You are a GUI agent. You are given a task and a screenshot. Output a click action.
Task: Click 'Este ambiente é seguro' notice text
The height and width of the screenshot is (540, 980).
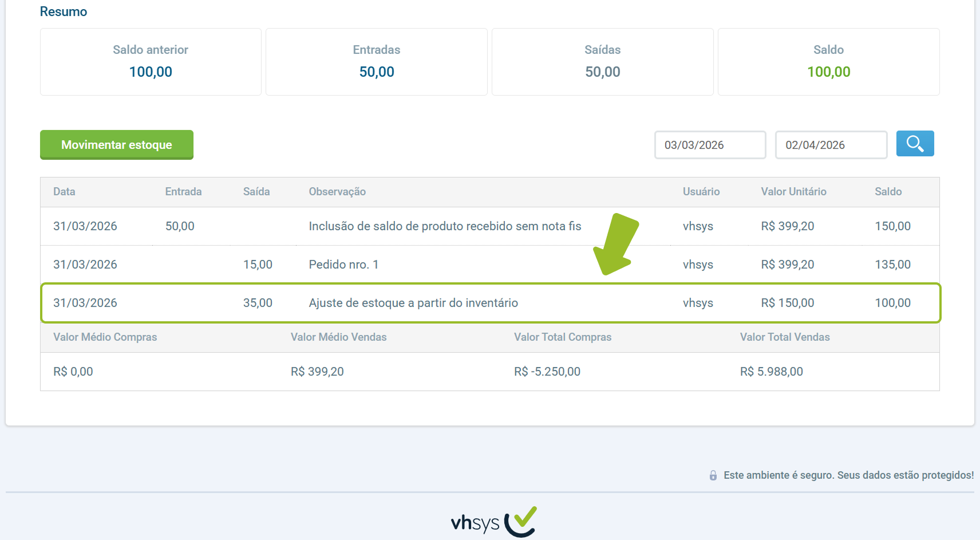coord(848,475)
